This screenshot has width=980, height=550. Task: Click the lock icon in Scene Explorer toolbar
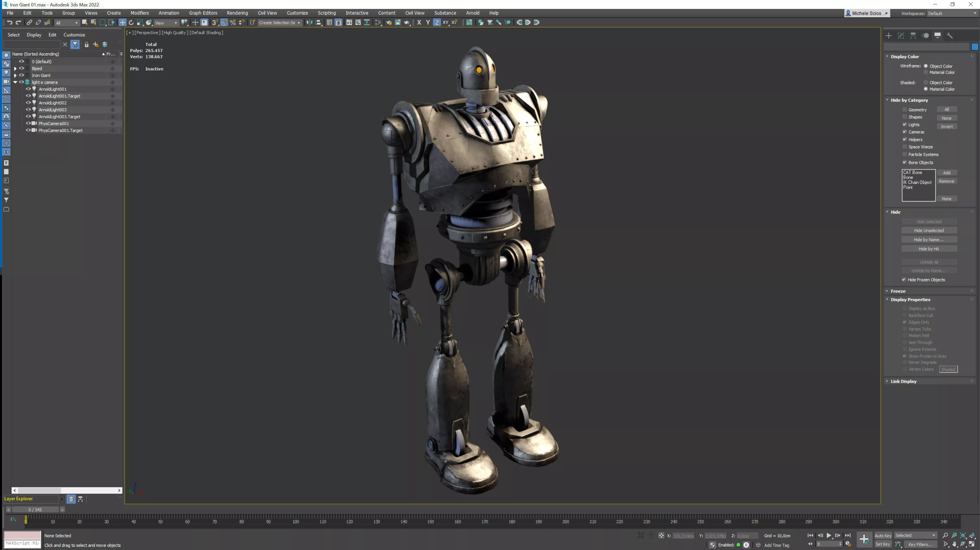point(86,45)
